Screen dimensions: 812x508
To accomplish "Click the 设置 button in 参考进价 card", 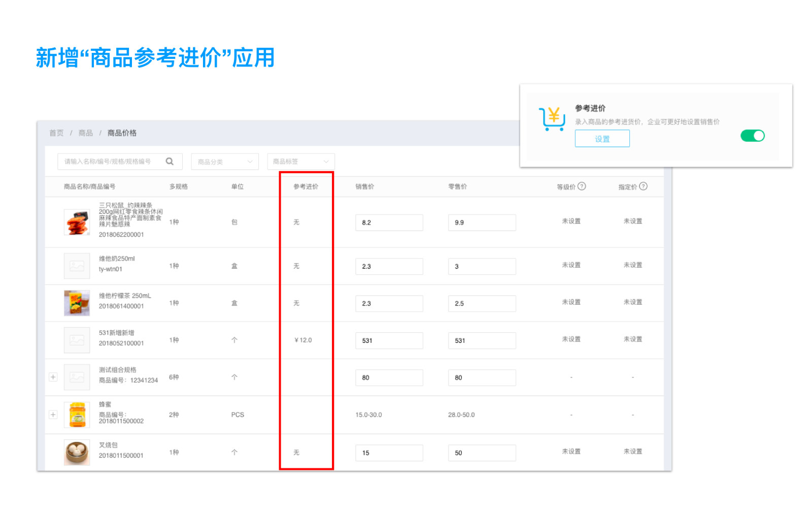I will coord(602,139).
